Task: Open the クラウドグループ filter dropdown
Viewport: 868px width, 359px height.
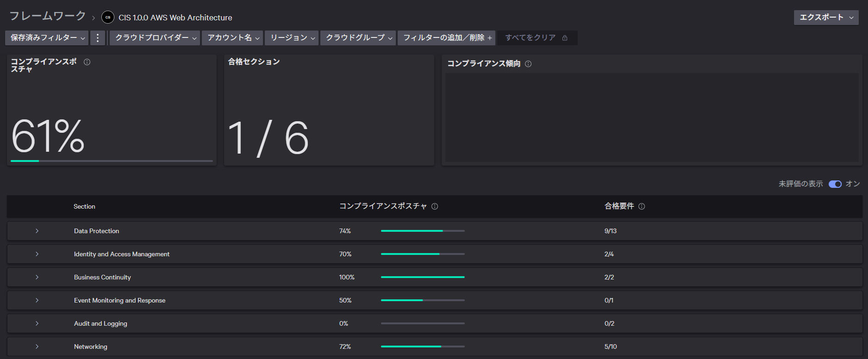Action: pos(358,38)
